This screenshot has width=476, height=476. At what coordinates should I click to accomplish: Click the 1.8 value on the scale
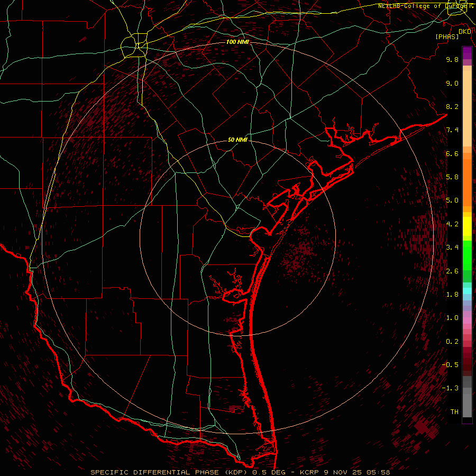tap(452, 295)
